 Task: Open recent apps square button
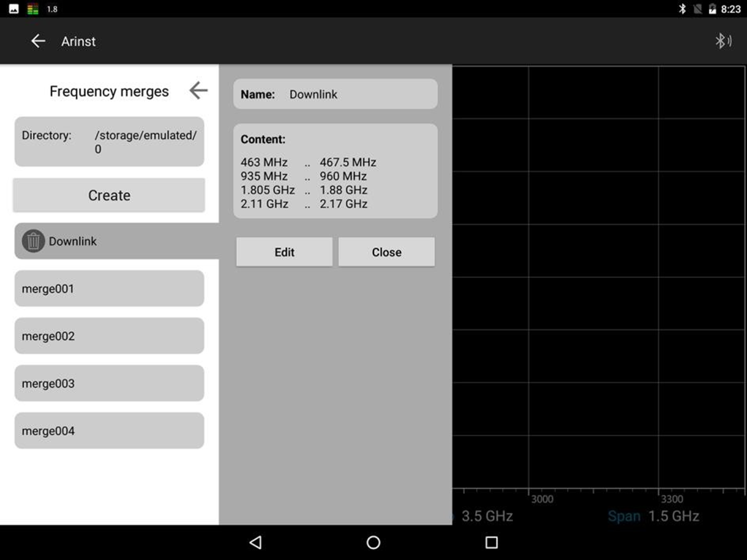point(491,542)
